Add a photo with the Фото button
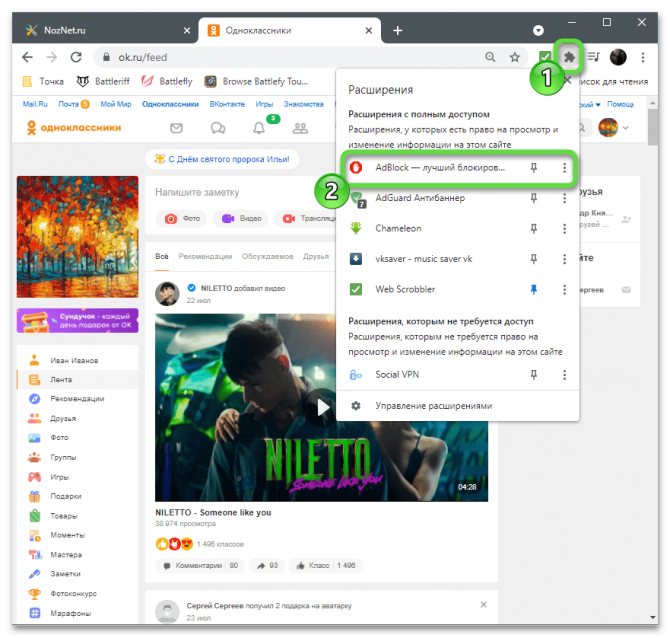Viewport: 670px width, 638px height. 182,218
